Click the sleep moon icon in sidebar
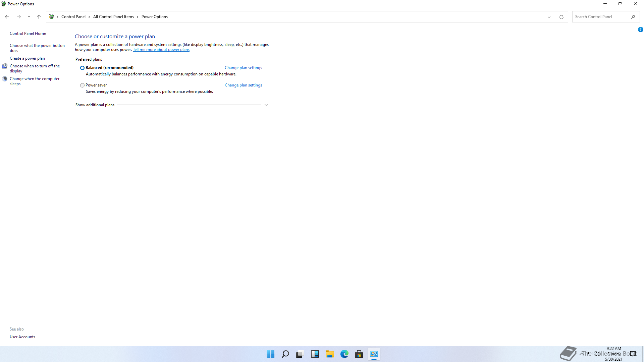This screenshot has height=362, width=644. [5, 79]
